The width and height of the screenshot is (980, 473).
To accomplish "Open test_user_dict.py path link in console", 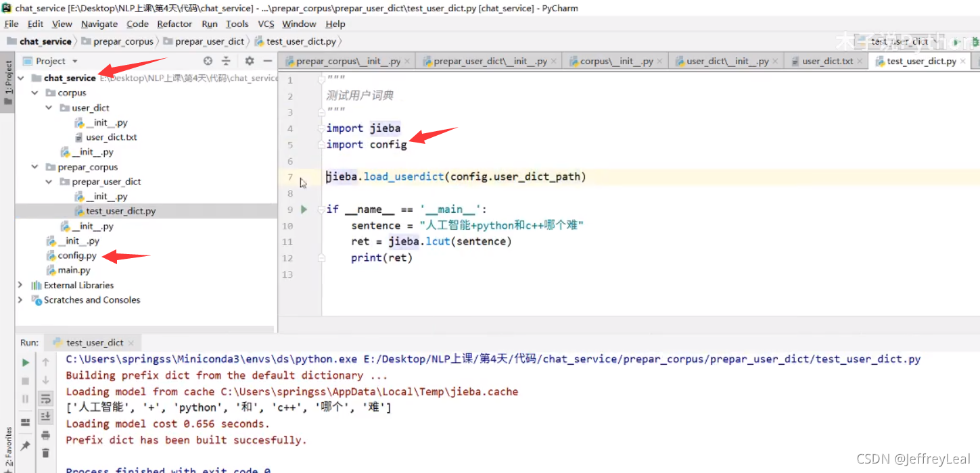I will (x=642, y=359).
